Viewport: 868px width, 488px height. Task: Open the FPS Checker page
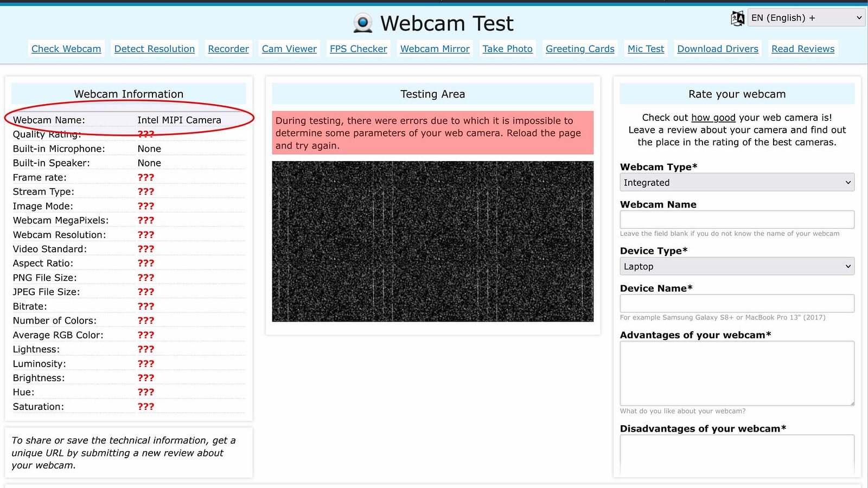tap(359, 49)
